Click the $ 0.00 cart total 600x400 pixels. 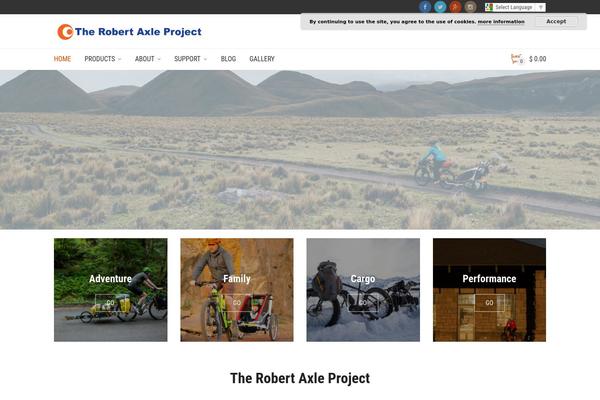tap(538, 59)
